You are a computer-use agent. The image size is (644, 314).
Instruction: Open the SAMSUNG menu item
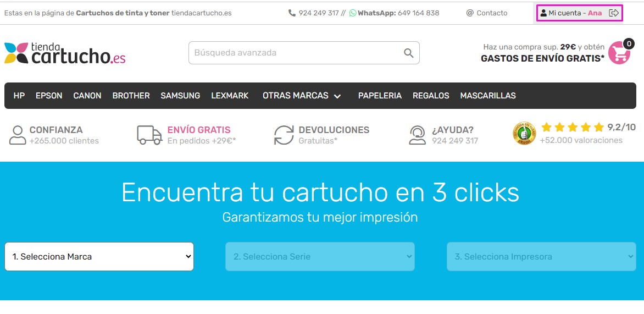[180, 95]
